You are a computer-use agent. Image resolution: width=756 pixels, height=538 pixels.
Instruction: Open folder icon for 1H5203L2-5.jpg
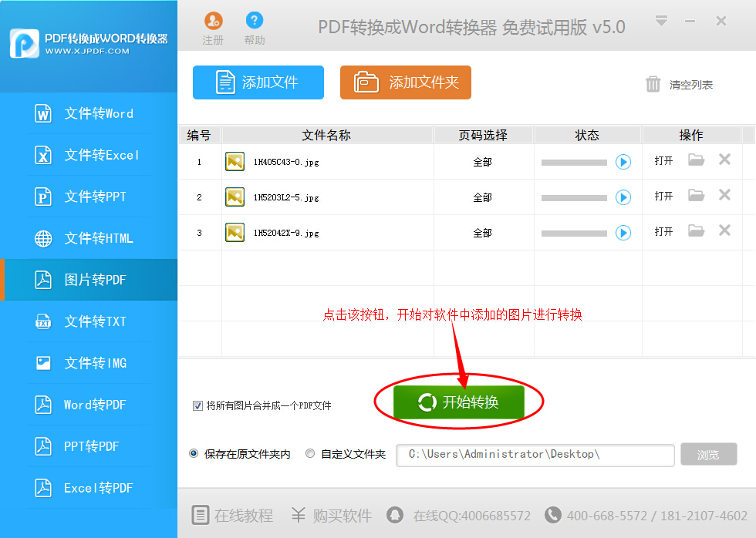click(x=696, y=195)
